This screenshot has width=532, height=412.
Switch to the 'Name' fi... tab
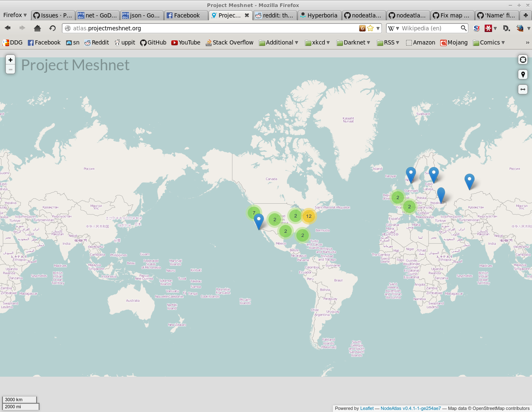pos(497,15)
